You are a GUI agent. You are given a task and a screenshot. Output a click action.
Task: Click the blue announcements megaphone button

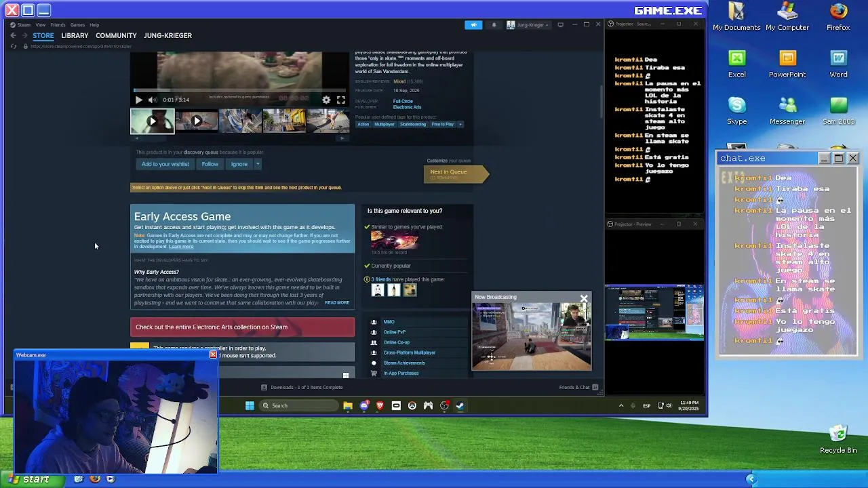(x=473, y=25)
